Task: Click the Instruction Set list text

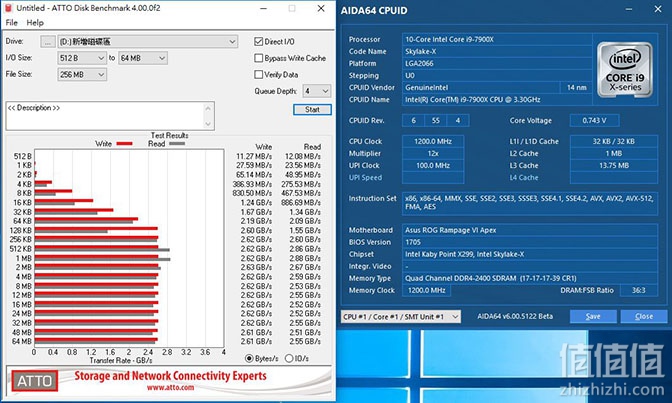Action: tap(529, 202)
